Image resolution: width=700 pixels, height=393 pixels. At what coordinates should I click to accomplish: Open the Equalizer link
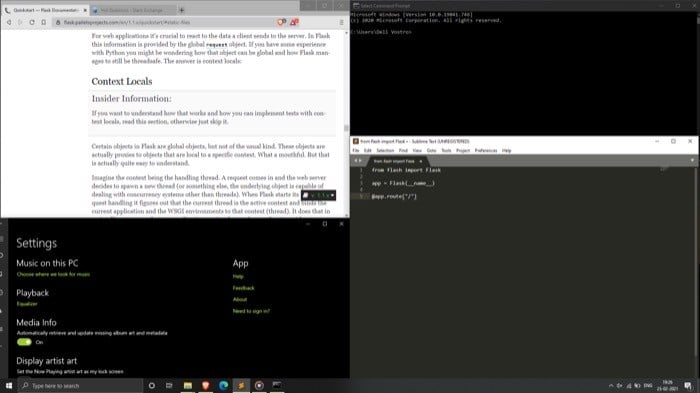(x=27, y=304)
